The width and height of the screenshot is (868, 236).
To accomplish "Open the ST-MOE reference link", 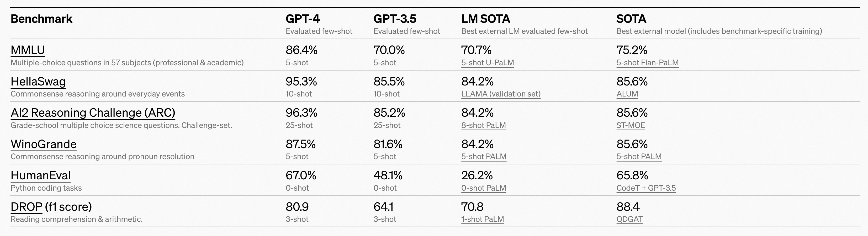I will point(631,125).
